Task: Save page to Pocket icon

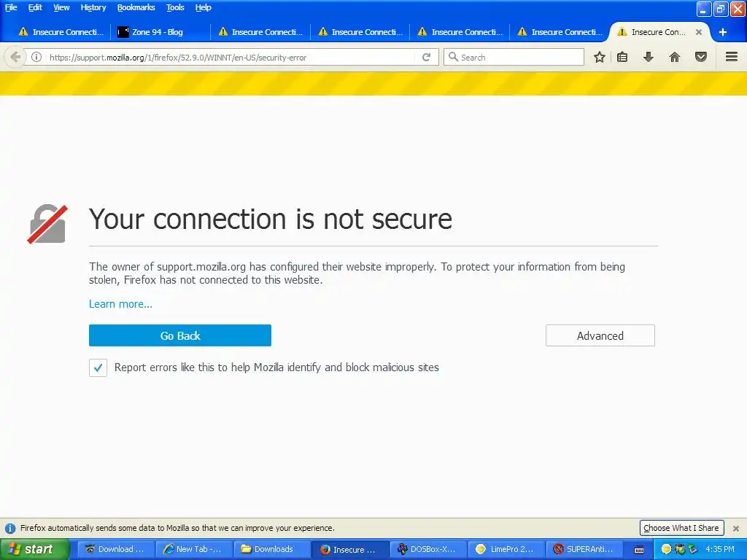Action: (x=701, y=57)
